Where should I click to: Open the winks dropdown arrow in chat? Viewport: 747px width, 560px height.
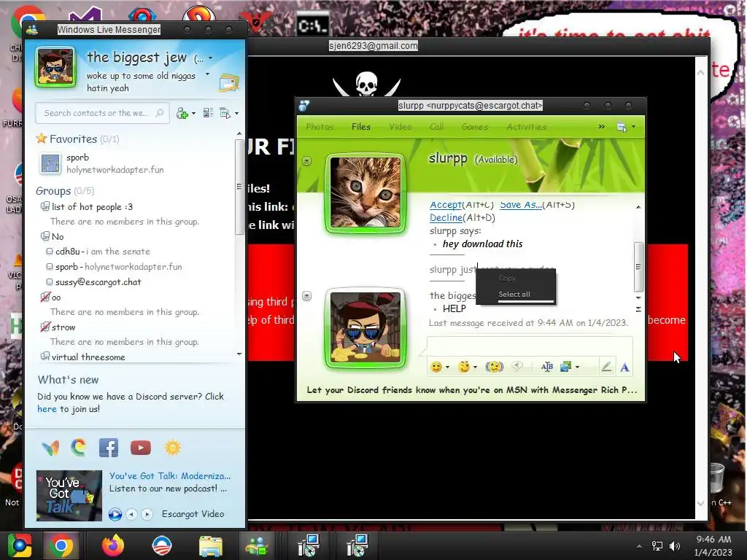(x=475, y=367)
